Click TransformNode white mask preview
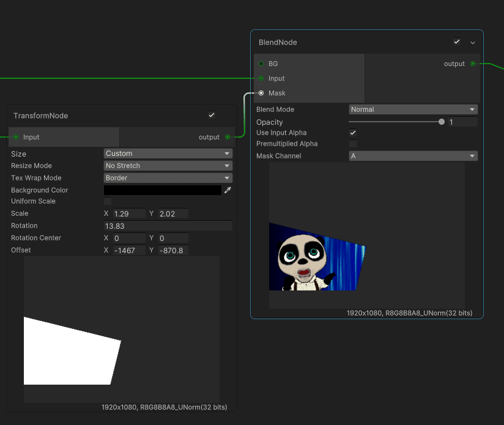The image size is (504, 425). pos(122,329)
